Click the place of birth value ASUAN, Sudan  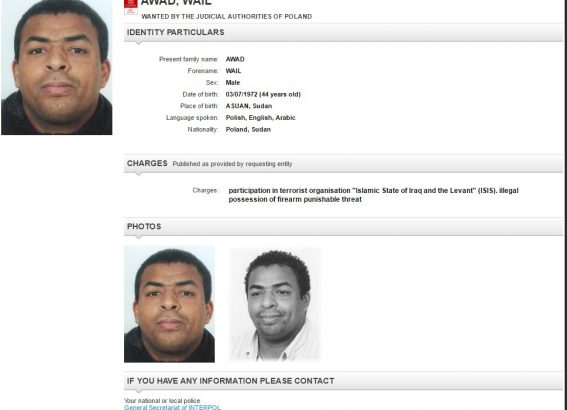(x=249, y=106)
